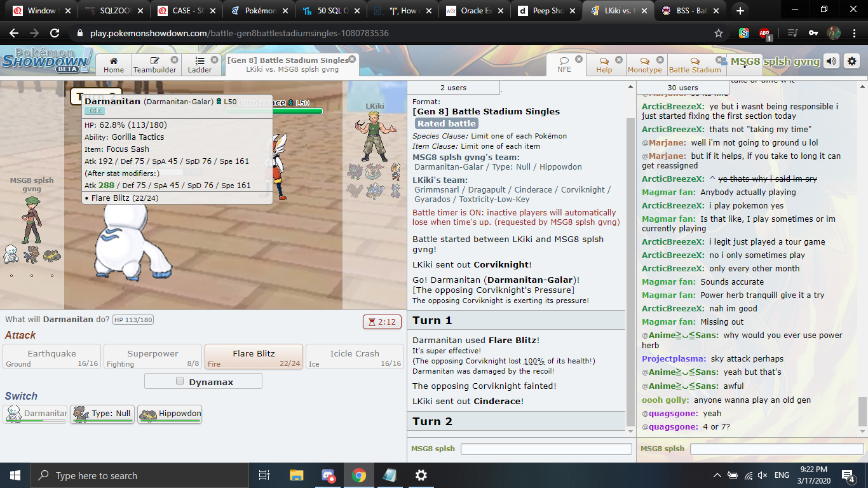The image size is (868, 488).
Task: Switch to Hippowdon
Action: pyautogui.click(x=170, y=414)
